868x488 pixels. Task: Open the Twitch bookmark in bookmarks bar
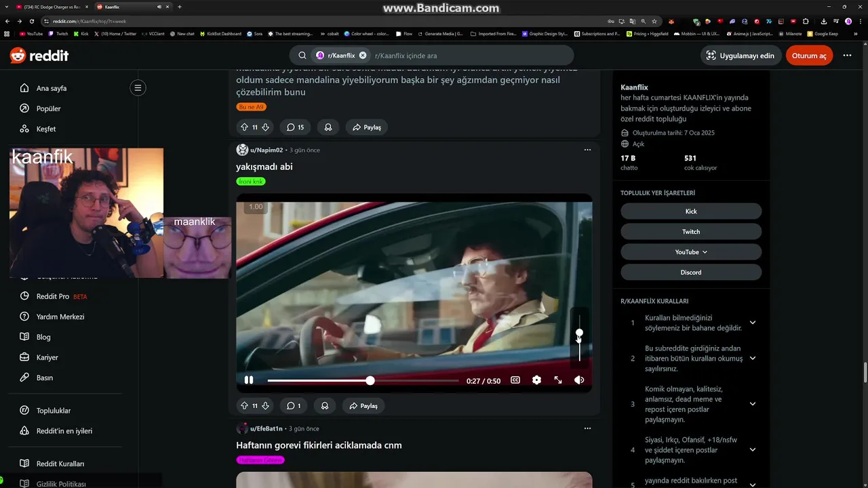58,33
